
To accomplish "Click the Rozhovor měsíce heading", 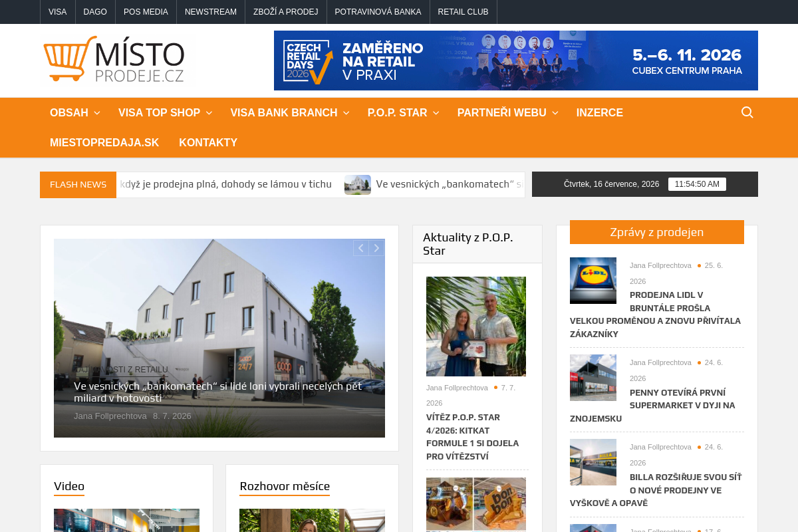I will (285, 486).
